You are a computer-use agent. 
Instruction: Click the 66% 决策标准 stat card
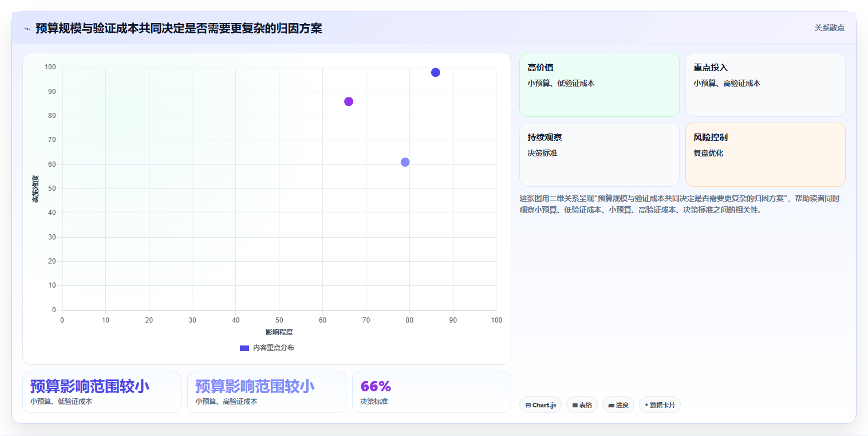click(431, 392)
